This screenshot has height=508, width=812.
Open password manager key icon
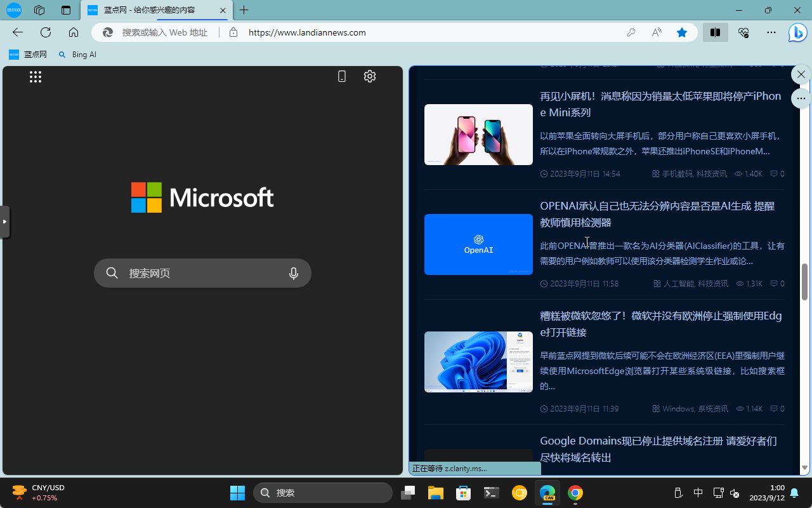(631, 32)
